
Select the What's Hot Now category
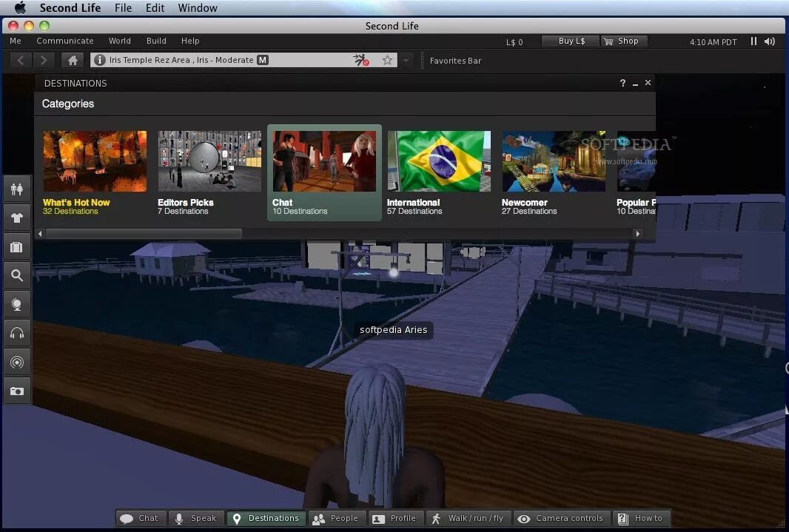coord(95,173)
